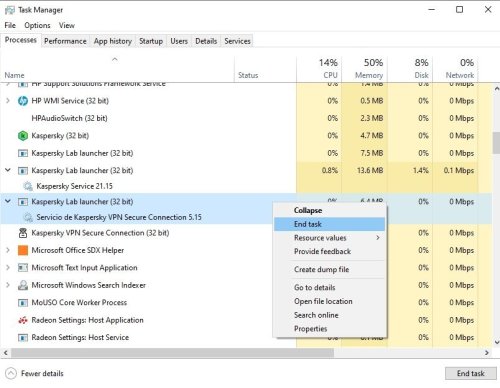
Task: Click the 0.1 Mbps network value
Action: [459, 170]
